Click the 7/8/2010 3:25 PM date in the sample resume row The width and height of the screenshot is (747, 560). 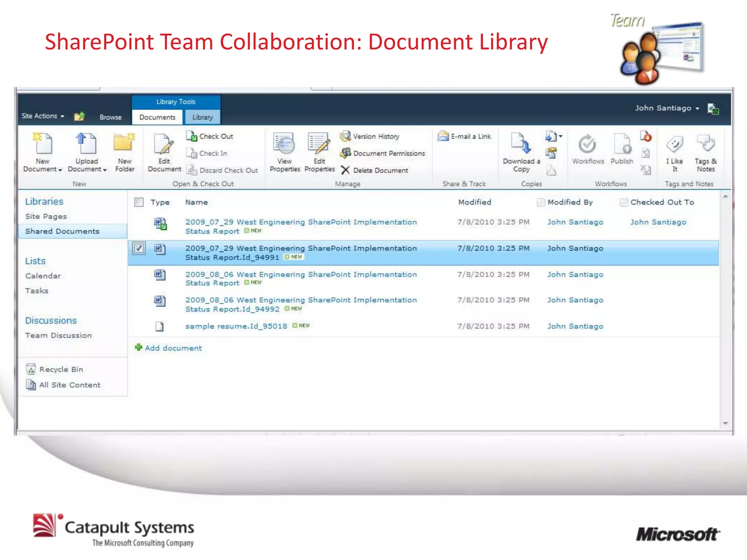click(x=493, y=326)
